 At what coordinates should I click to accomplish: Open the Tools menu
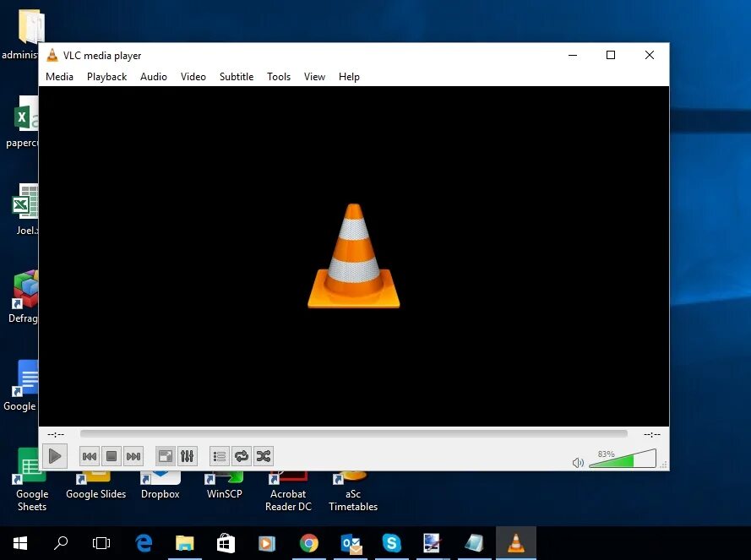click(x=279, y=77)
